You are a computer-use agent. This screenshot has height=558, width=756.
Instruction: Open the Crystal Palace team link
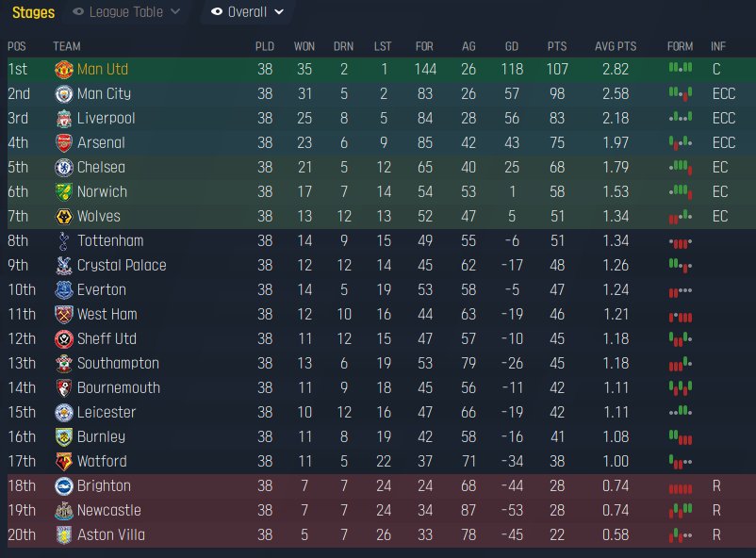[122, 265]
